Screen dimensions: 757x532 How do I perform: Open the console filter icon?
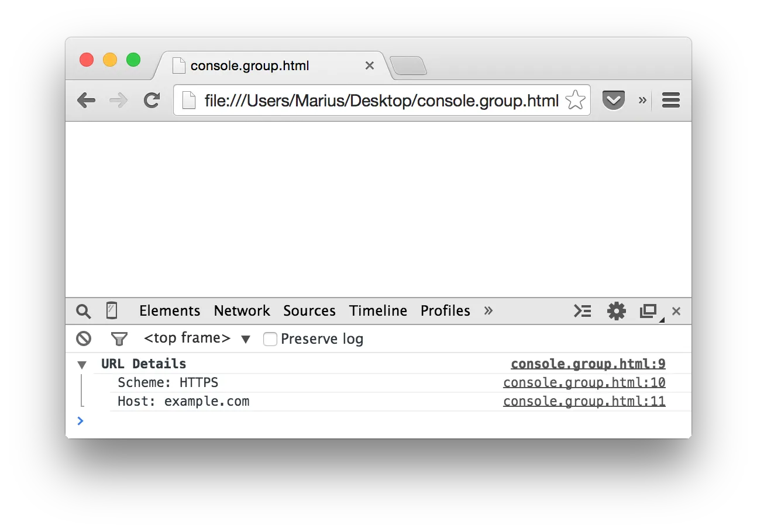[119, 338]
